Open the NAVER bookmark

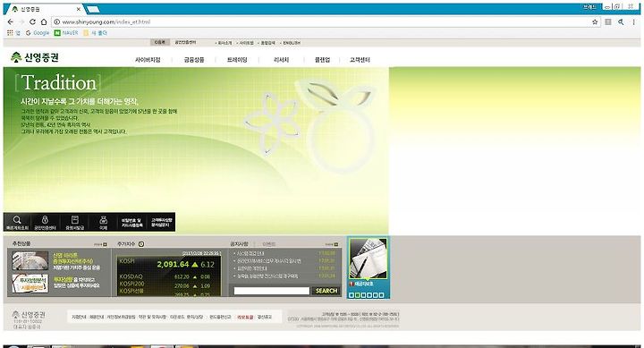(x=66, y=33)
